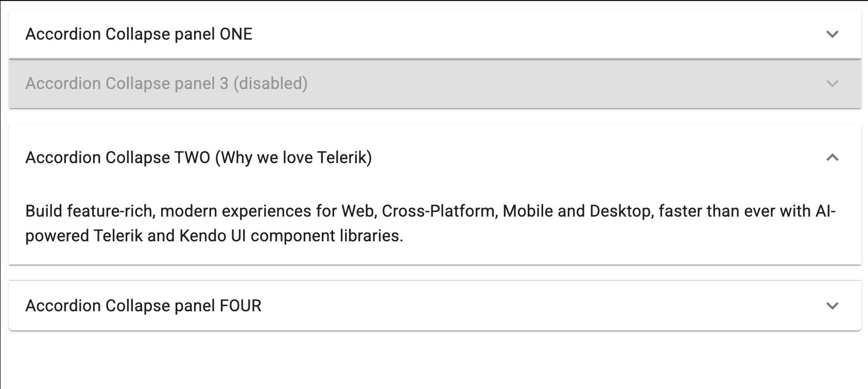Click the '(disabled)' label in panel 3 header
Viewport: 868px width, 389px height.
[270, 83]
